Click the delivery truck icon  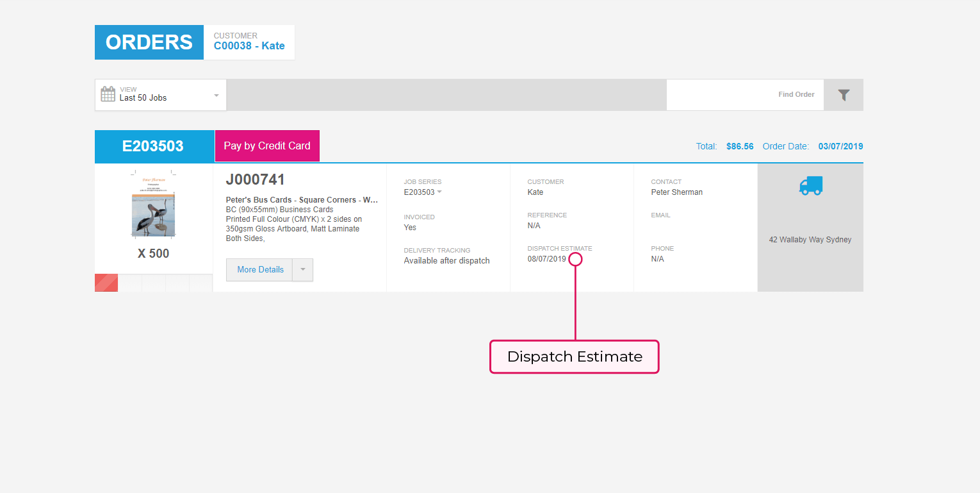[810, 186]
